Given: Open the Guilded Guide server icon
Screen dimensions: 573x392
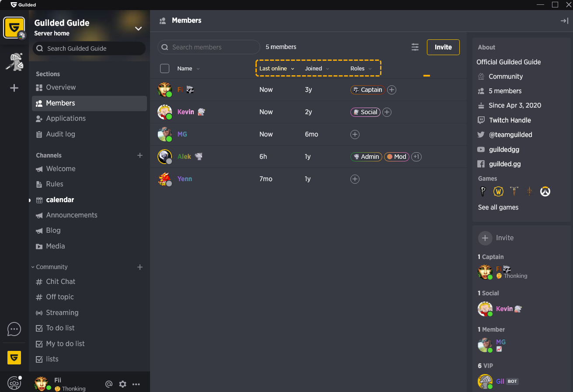Looking at the screenshot, I should click(14, 28).
